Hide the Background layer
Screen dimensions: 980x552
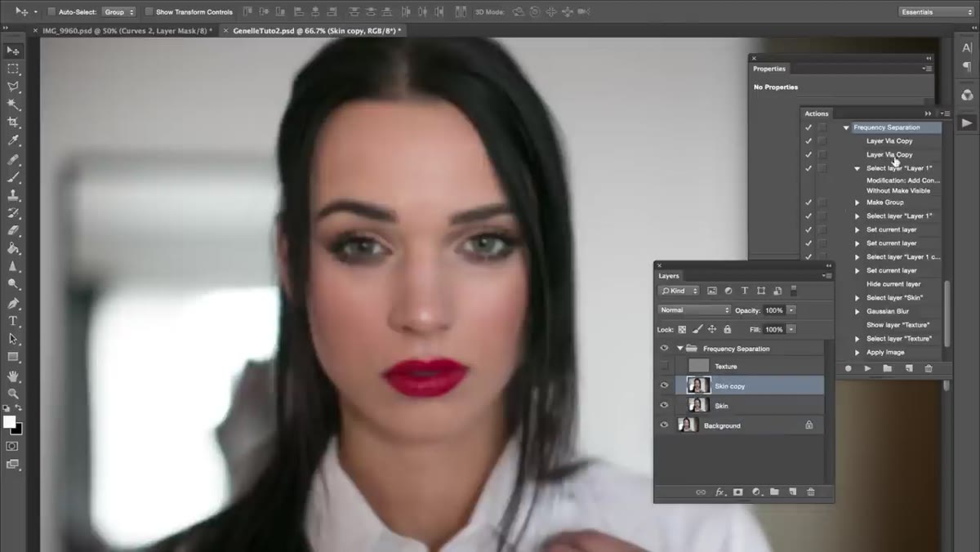click(664, 425)
